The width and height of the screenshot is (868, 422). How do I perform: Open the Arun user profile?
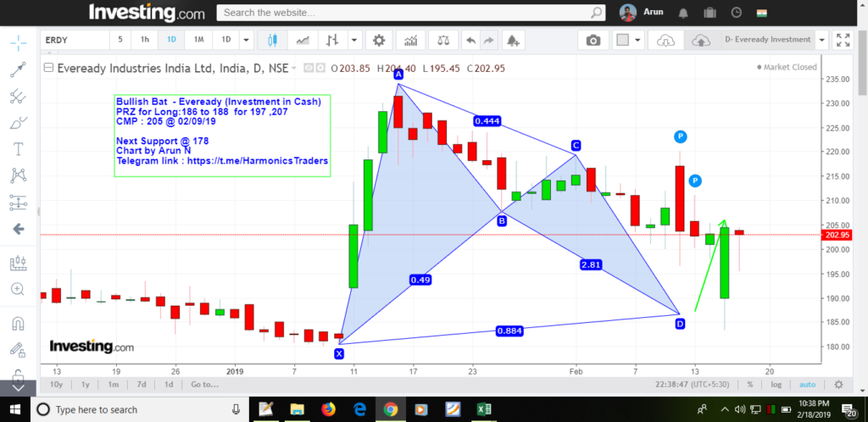643,12
